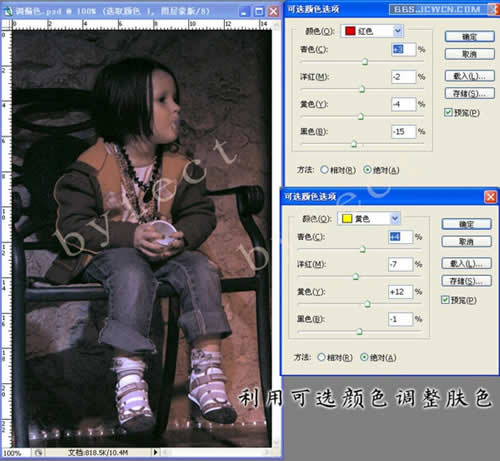Click the Black slider handle in red dialog
Viewport: 500px width, 461px height.
pyautogui.click(x=354, y=144)
